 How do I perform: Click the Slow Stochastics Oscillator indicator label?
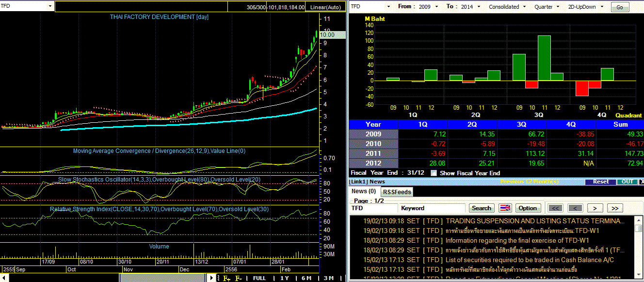click(x=160, y=180)
